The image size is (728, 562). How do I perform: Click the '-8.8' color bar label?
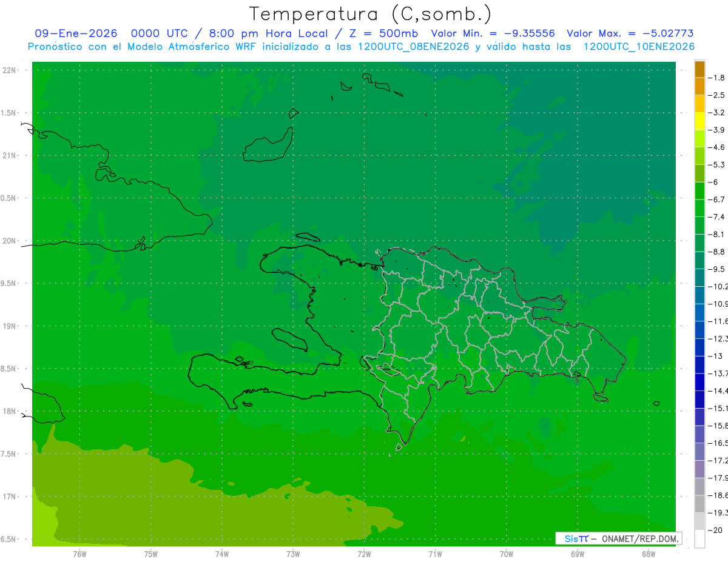tap(718, 252)
